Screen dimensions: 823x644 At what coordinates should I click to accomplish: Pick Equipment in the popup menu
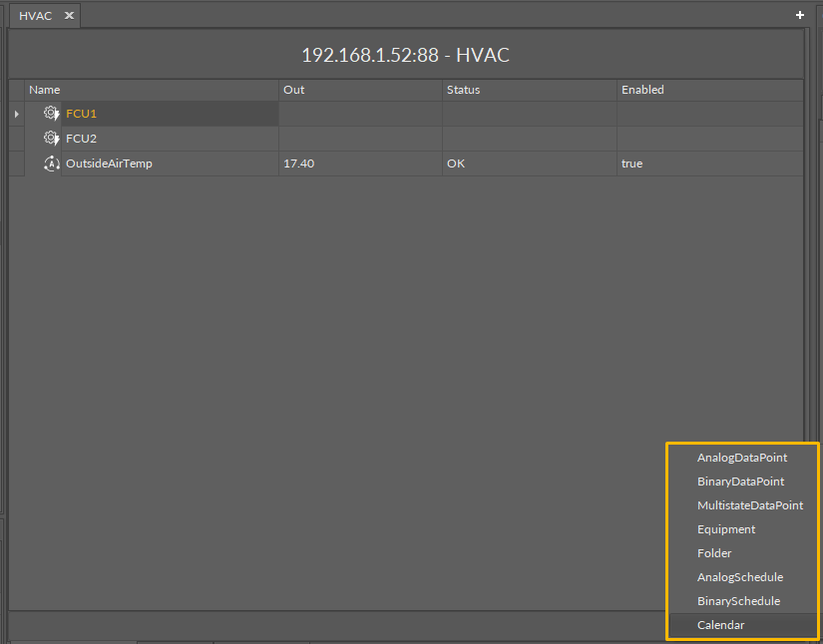click(725, 529)
